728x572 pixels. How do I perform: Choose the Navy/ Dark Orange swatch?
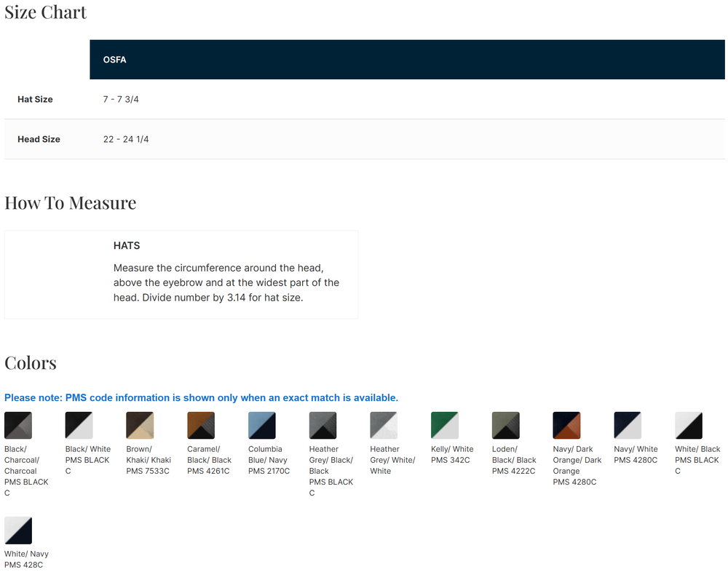tap(566, 425)
